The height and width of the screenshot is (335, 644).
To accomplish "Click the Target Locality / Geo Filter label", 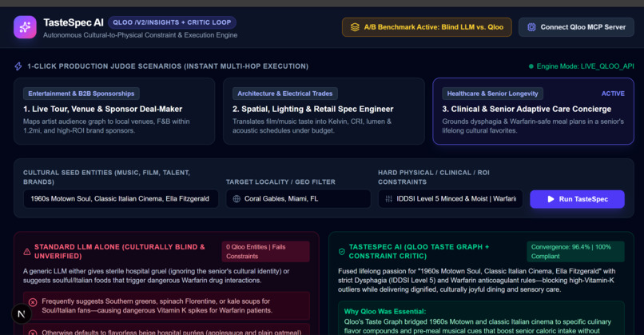I will [x=280, y=182].
